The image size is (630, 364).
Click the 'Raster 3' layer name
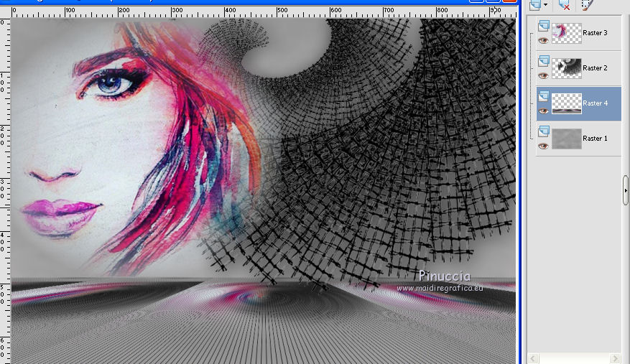[595, 33]
